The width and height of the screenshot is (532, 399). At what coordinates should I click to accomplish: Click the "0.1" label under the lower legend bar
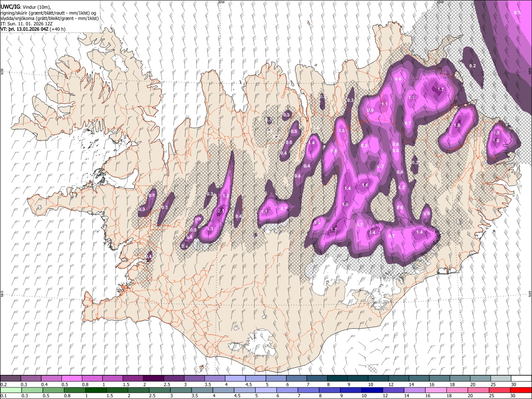pyautogui.click(x=3, y=396)
